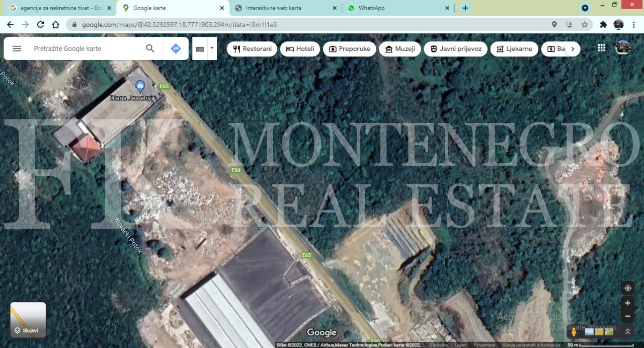Open directions with the blue arrow icon

click(176, 48)
